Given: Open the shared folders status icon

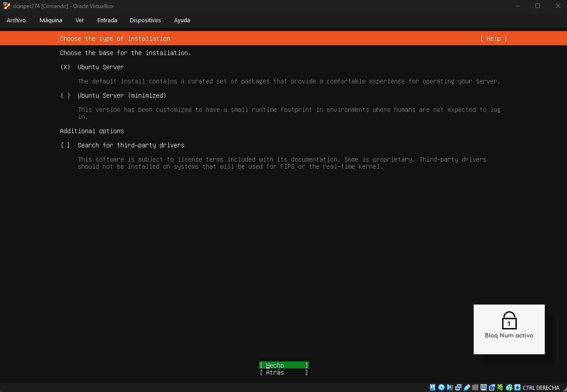Looking at the screenshot, I should [x=475, y=388].
